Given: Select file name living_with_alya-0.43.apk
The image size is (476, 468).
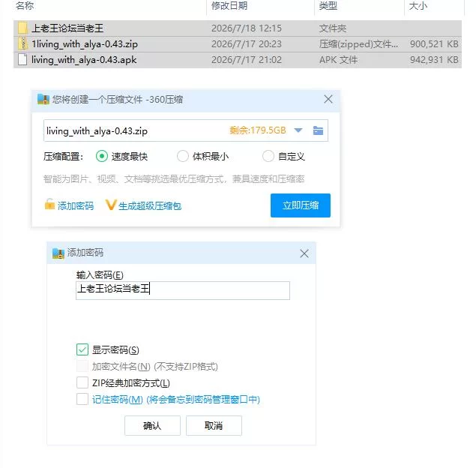Looking at the screenshot, I should coord(84,60).
